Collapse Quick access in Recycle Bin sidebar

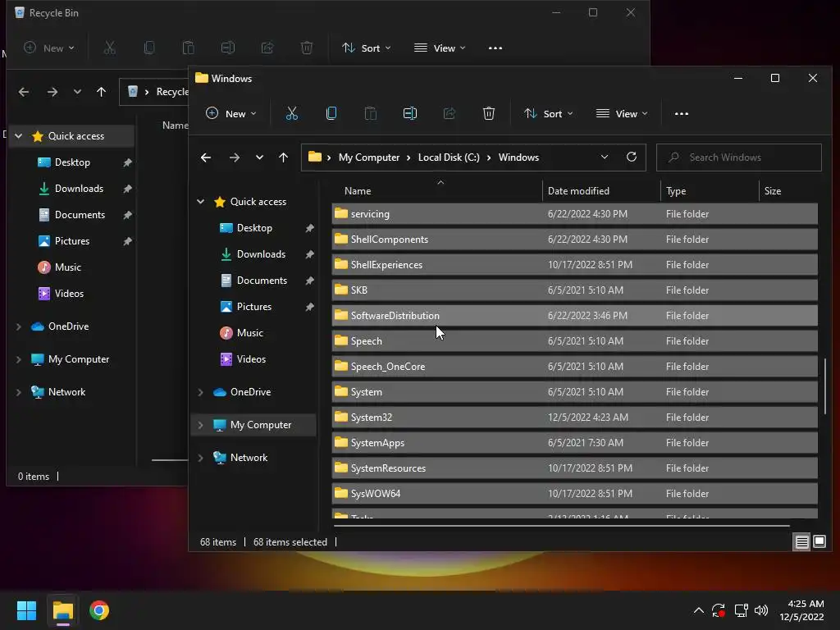18,136
